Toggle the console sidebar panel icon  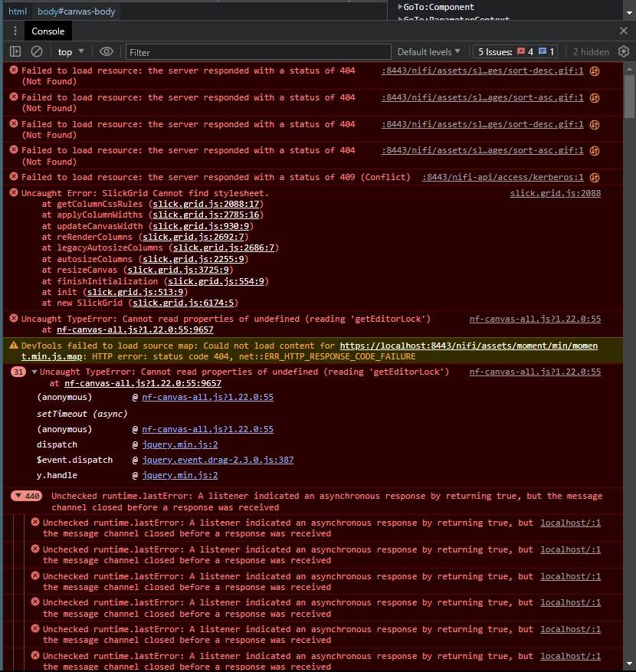point(15,52)
